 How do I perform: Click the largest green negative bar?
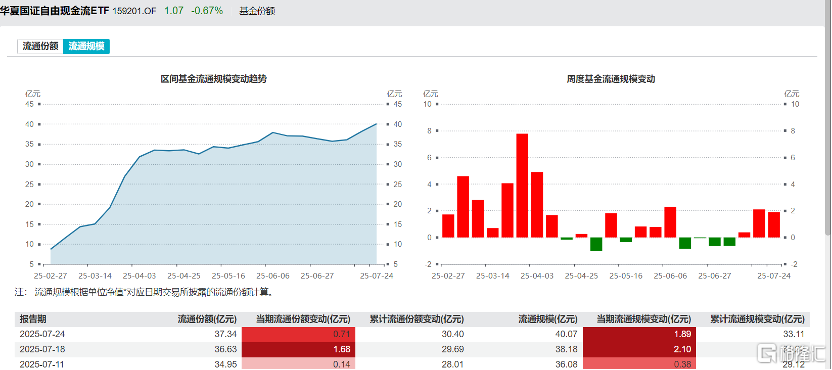coord(596,244)
